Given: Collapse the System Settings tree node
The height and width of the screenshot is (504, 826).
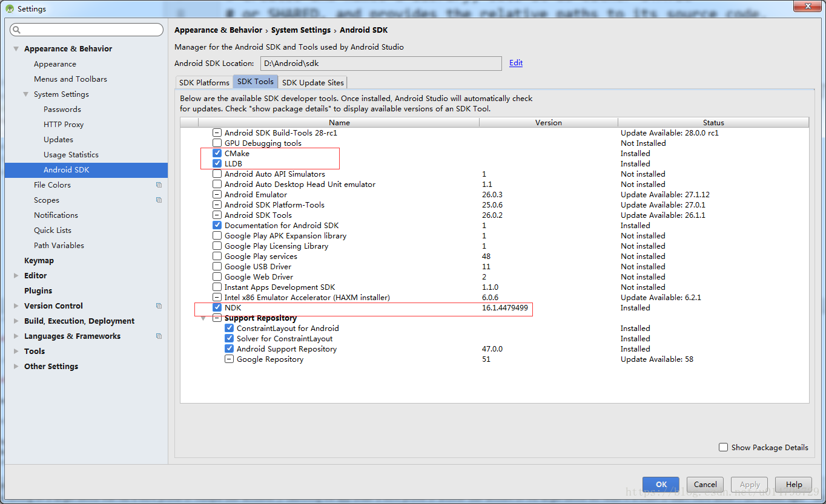Looking at the screenshot, I should (26, 94).
